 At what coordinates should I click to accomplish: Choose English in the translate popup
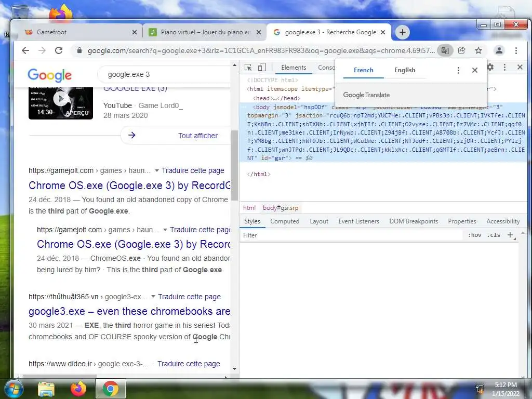click(x=404, y=70)
